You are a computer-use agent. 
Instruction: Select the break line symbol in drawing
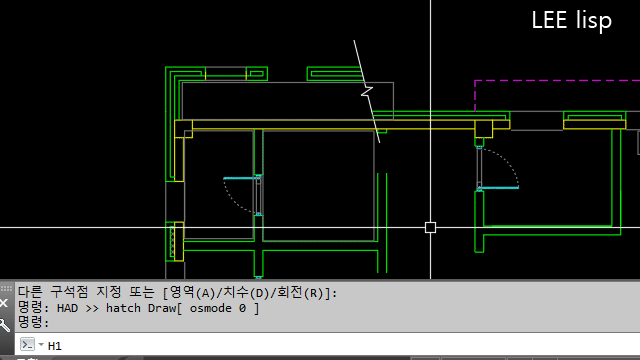(367, 91)
